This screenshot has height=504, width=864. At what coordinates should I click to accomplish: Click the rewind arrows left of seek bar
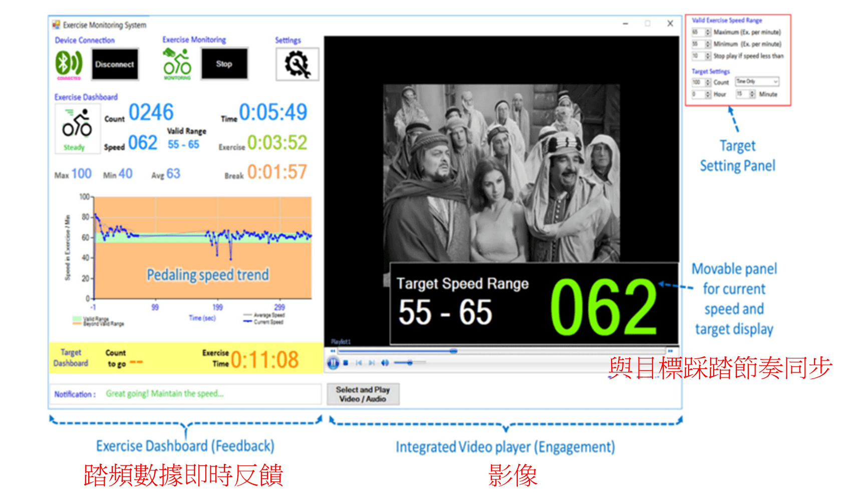[x=333, y=351]
